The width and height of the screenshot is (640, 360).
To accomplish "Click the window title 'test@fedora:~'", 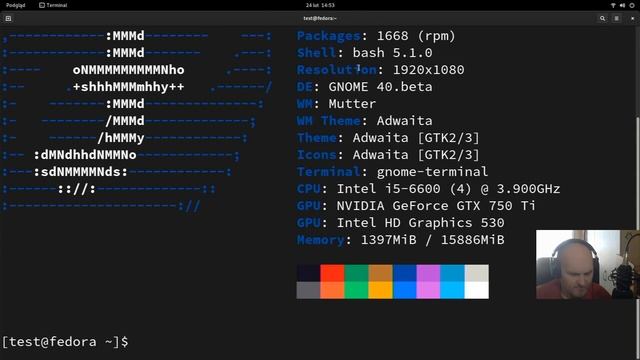I will point(320,18).
